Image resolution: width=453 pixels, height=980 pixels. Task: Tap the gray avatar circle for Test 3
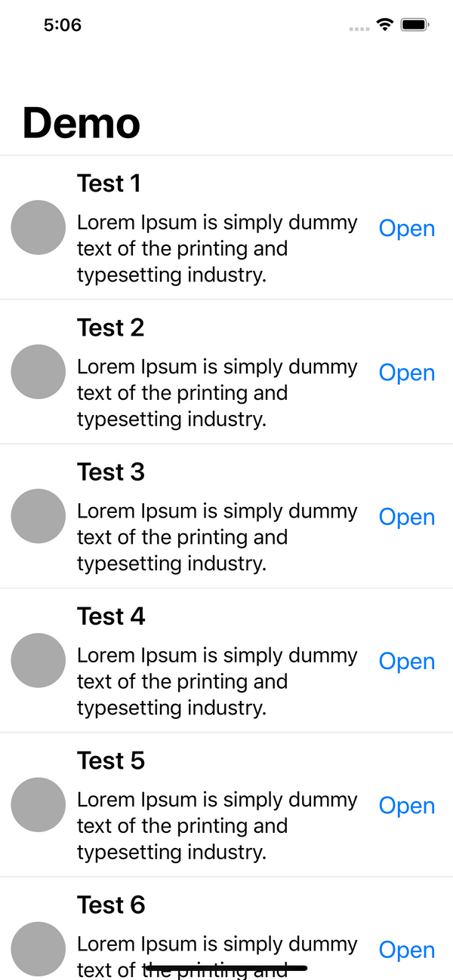39,516
